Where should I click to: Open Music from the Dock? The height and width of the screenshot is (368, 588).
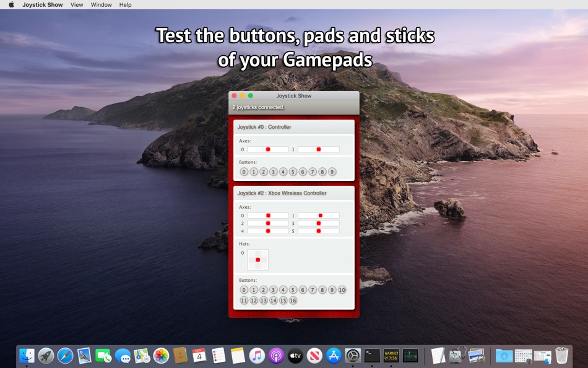pyautogui.click(x=257, y=355)
